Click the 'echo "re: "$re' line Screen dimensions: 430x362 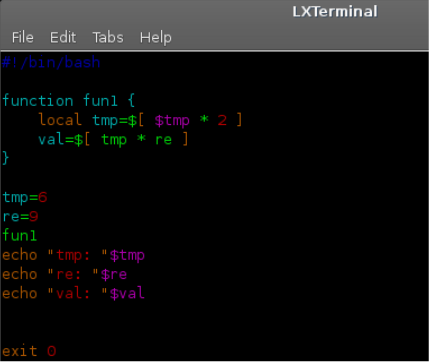coord(64,275)
